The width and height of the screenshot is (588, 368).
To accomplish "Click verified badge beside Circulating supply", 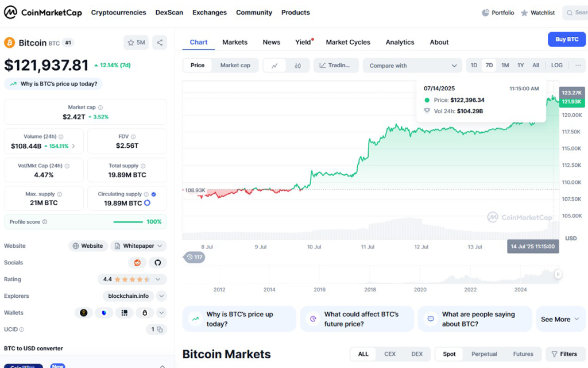I will pos(154,194).
